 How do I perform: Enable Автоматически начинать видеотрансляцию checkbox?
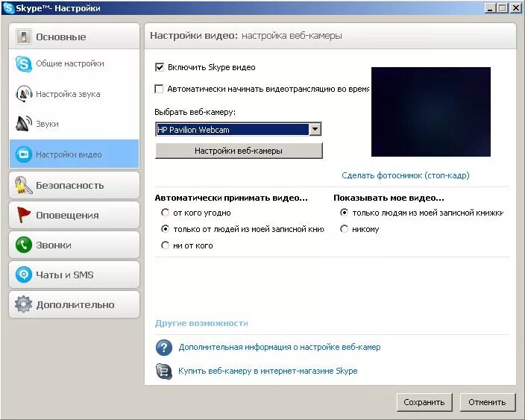coord(159,89)
